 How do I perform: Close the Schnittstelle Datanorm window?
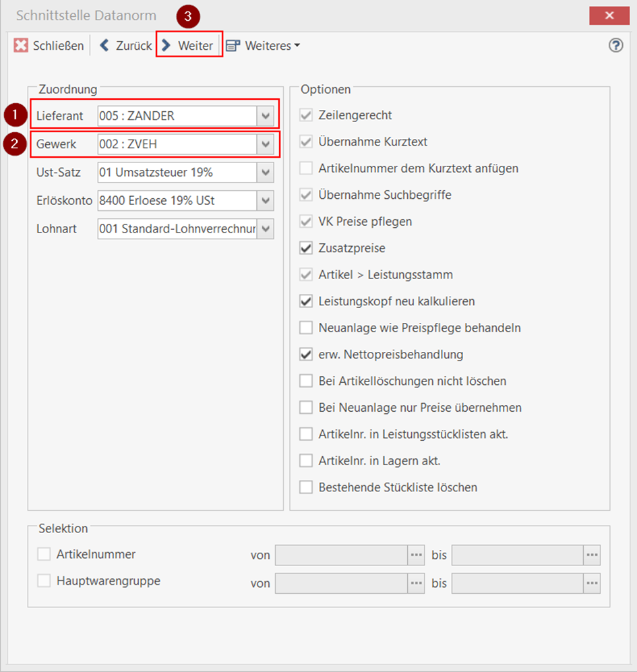pos(609,16)
